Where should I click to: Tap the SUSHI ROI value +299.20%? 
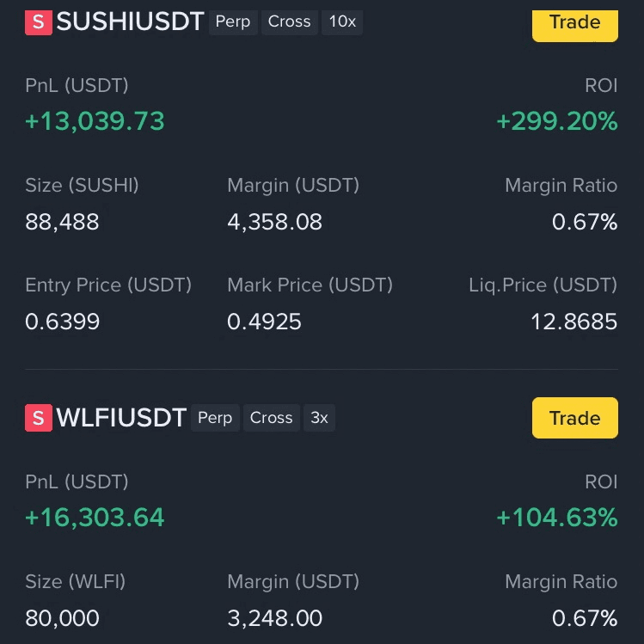[x=557, y=121]
